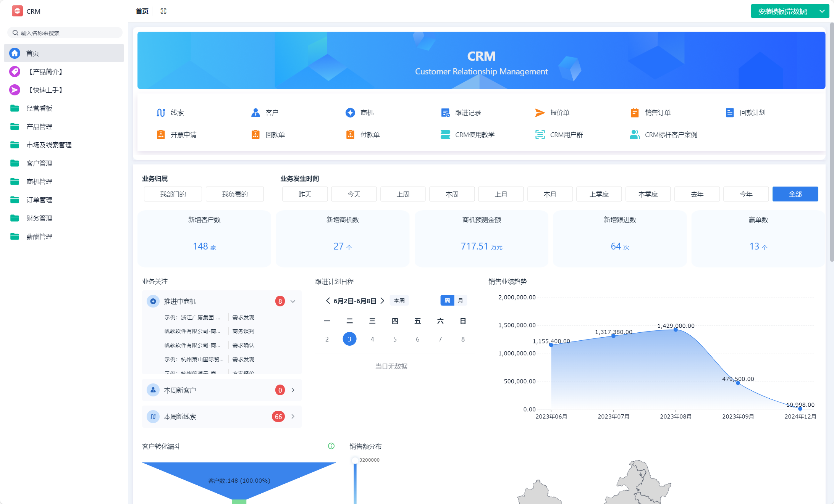Switch to the 首页 tab at the top
Screen dimensions: 834x504
(x=141, y=11)
